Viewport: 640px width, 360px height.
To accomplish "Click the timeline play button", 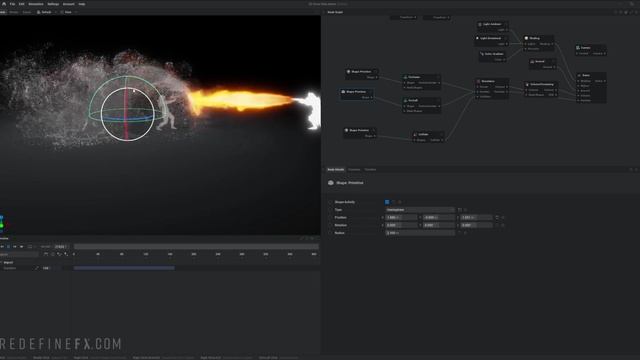I will pos(8,247).
